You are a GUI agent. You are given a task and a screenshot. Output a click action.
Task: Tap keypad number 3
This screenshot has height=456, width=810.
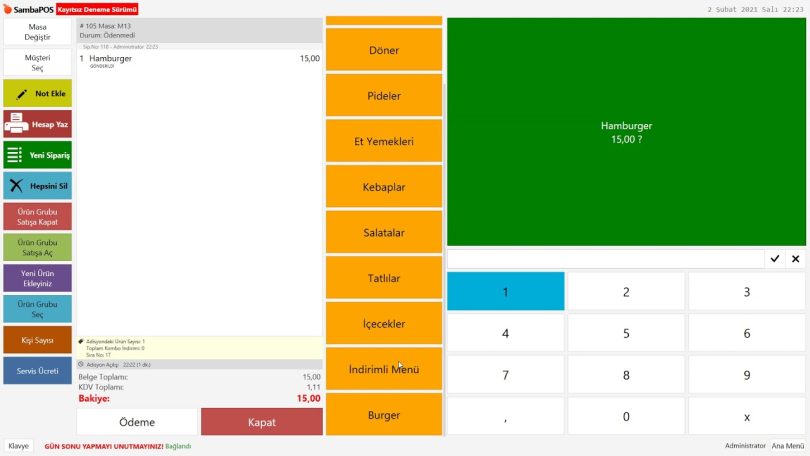coord(746,292)
